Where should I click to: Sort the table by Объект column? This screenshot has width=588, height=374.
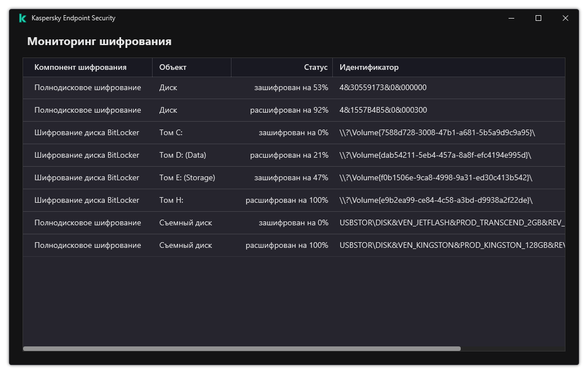click(x=173, y=67)
